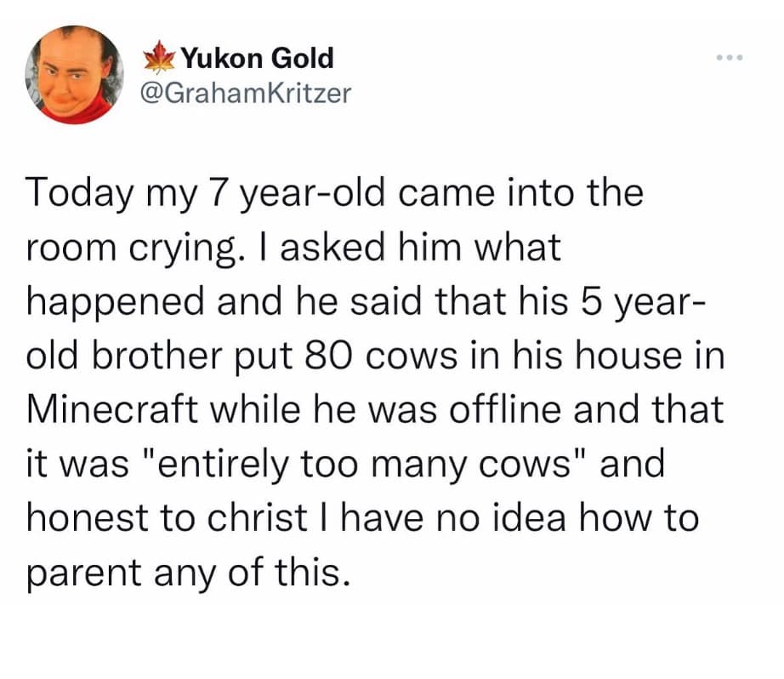Open the @GrahamKritzer handle link

click(244, 94)
